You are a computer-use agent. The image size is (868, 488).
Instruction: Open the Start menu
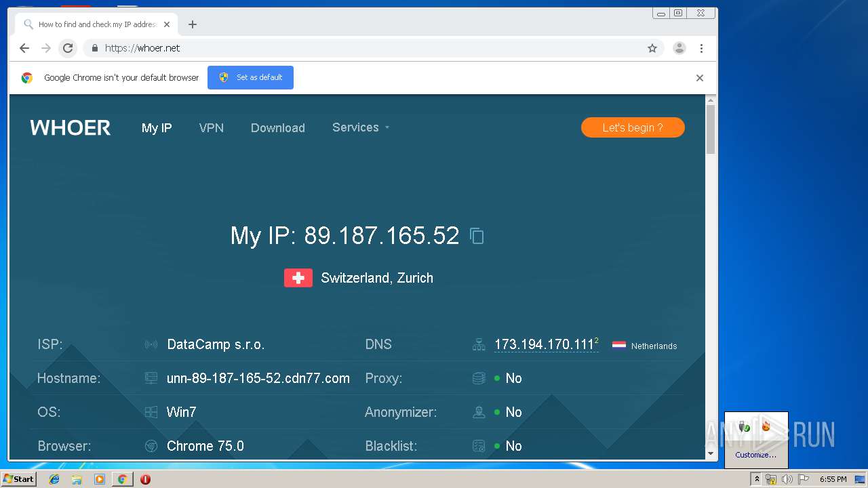18,479
